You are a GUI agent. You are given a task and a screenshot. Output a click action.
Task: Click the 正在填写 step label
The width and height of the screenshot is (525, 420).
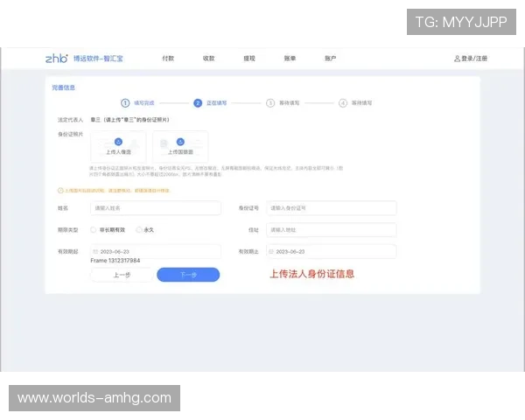click(x=217, y=103)
